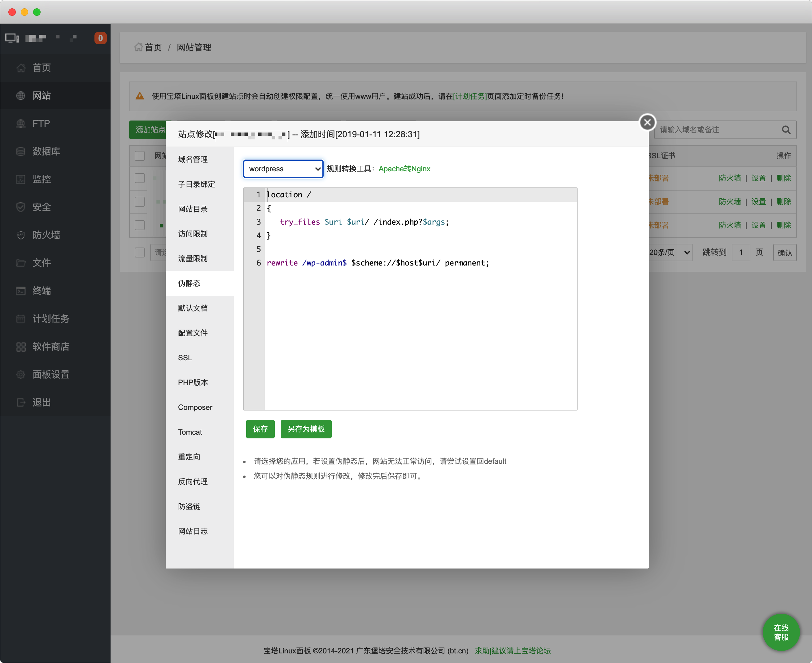Tick the second site row checkbox
The width and height of the screenshot is (812, 663).
(x=140, y=202)
